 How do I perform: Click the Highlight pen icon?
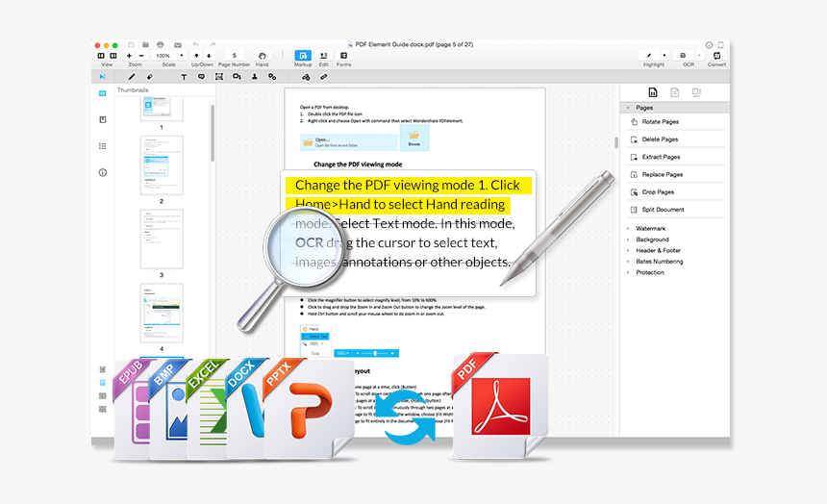(649, 56)
